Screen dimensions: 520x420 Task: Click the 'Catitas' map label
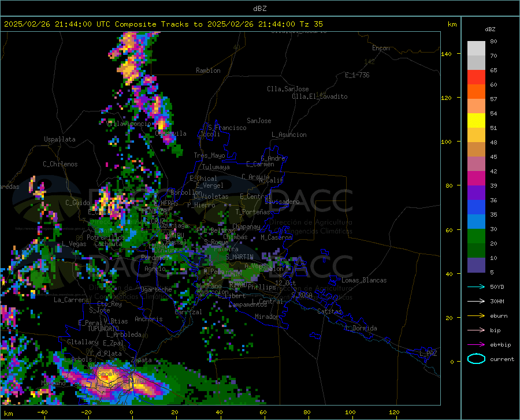(x=330, y=311)
